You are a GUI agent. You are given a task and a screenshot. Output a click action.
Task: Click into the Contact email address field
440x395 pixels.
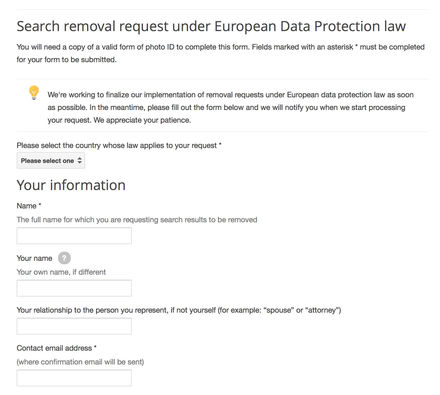coord(74,378)
